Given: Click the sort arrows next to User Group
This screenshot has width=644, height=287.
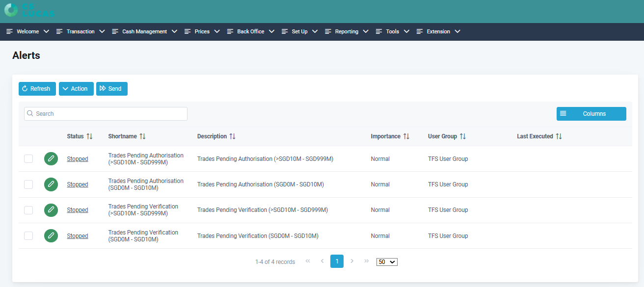Looking at the screenshot, I should click(463, 136).
